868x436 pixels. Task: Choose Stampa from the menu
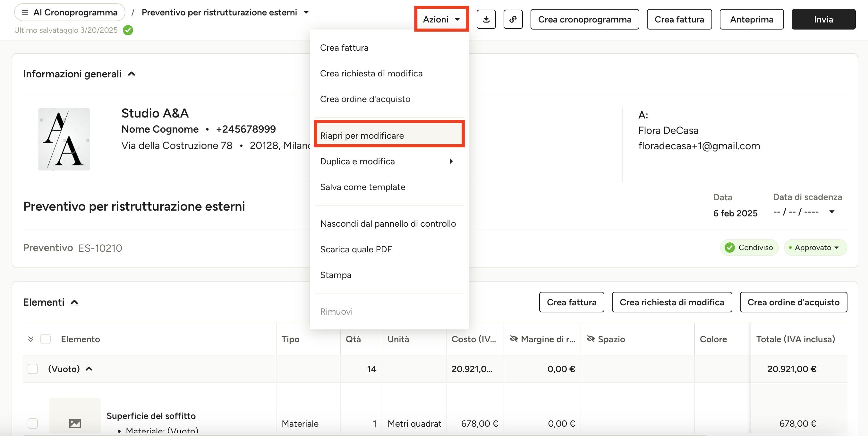coord(389,275)
